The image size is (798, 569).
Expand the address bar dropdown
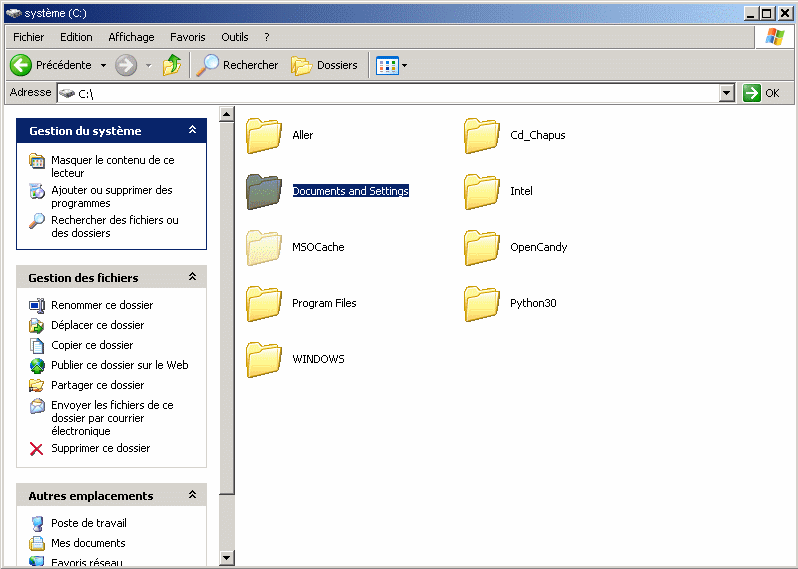[727, 93]
